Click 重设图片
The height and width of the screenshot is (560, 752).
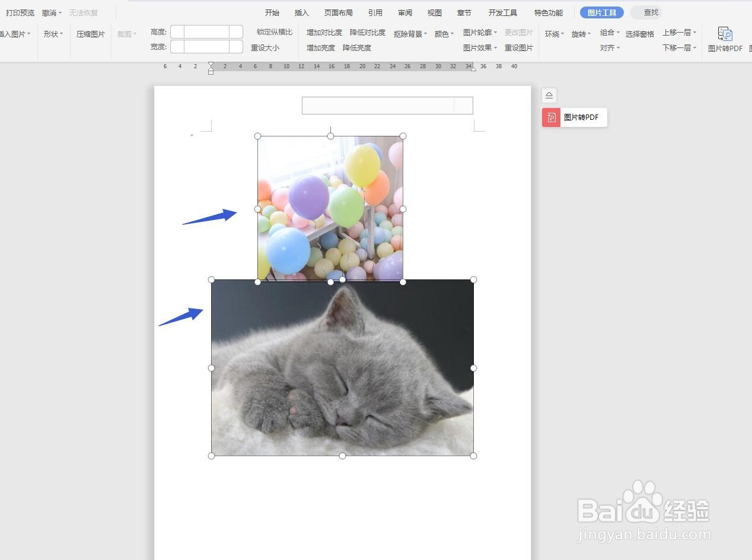519,47
